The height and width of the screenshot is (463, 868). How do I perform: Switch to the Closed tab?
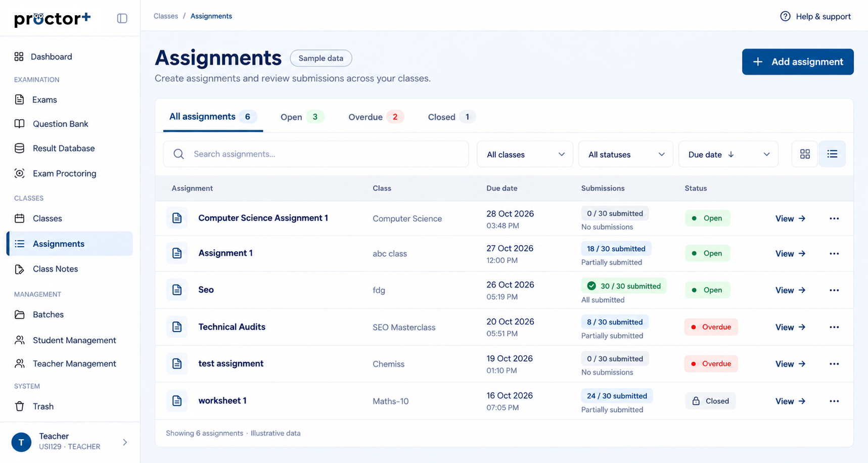pyautogui.click(x=451, y=117)
